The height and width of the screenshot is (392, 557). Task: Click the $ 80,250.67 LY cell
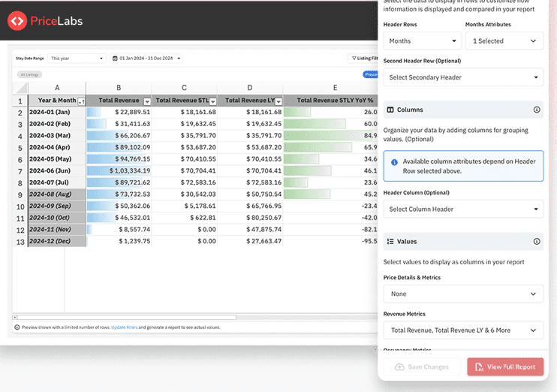(x=250, y=218)
